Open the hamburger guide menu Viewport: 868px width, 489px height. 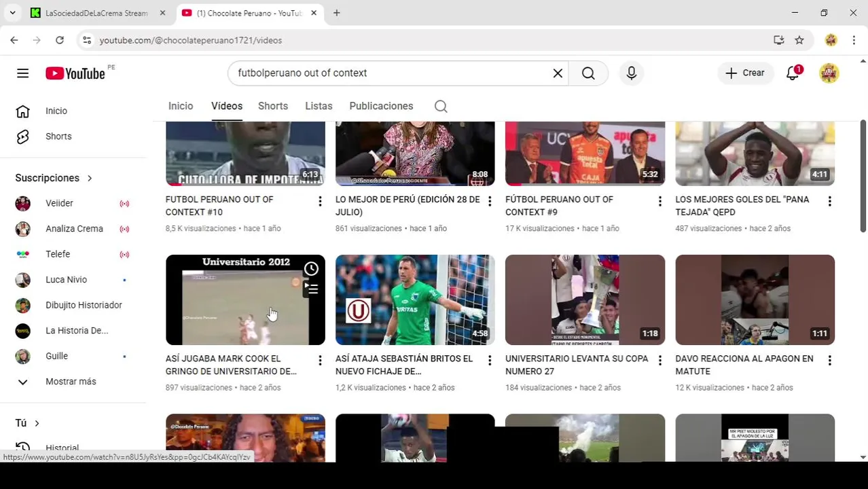coord(22,73)
